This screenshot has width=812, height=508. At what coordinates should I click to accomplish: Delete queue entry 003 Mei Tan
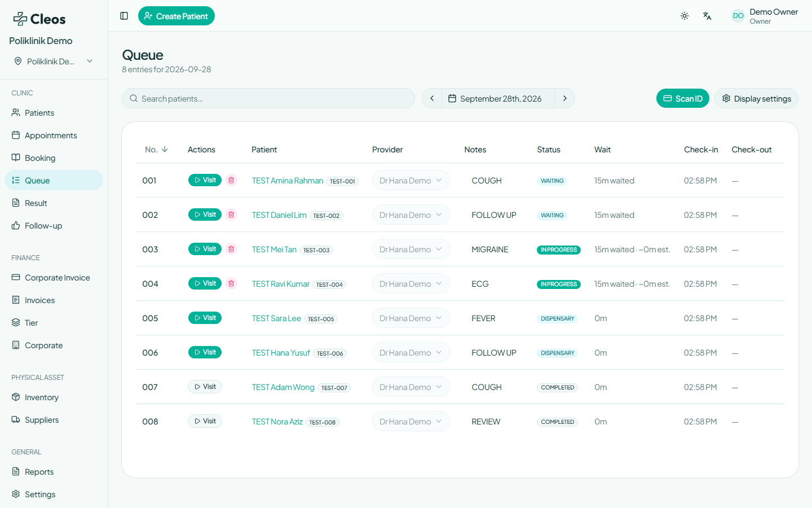[x=231, y=249]
